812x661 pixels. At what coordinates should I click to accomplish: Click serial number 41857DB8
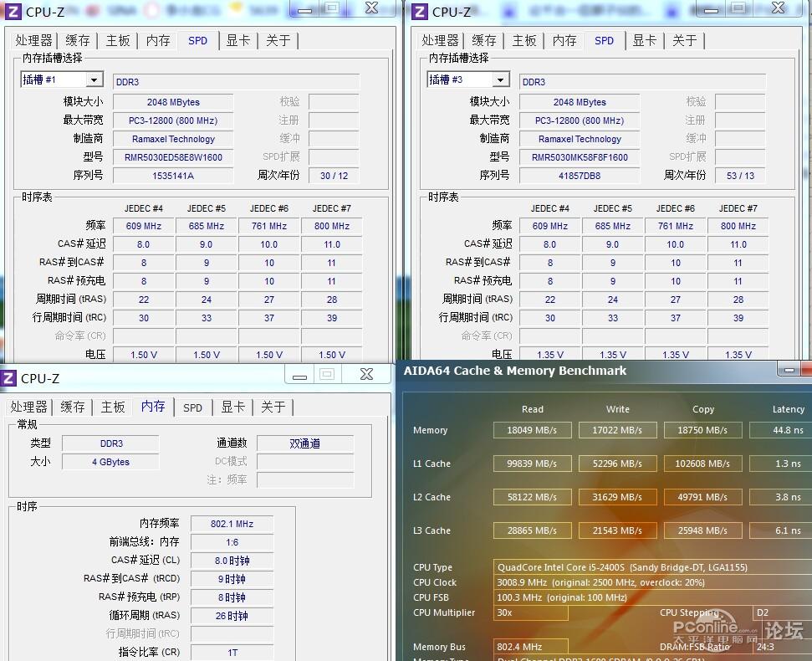580,176
